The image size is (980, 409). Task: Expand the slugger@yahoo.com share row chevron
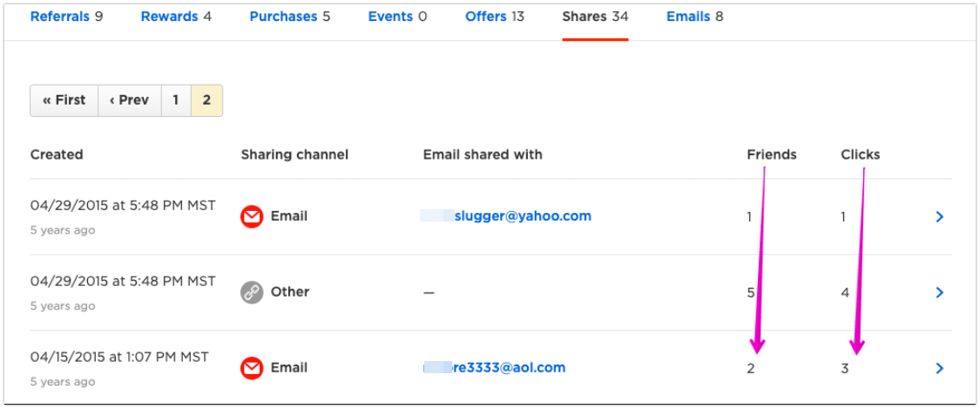939,217
